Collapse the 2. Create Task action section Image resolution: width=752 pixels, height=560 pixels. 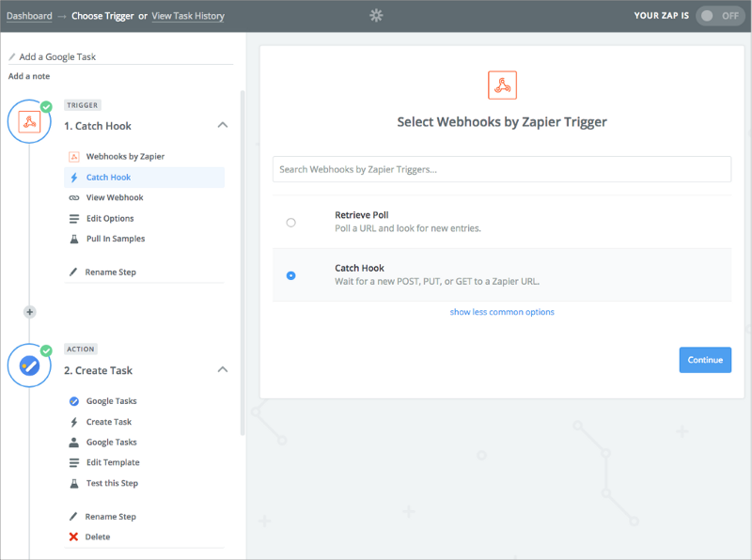223,369
